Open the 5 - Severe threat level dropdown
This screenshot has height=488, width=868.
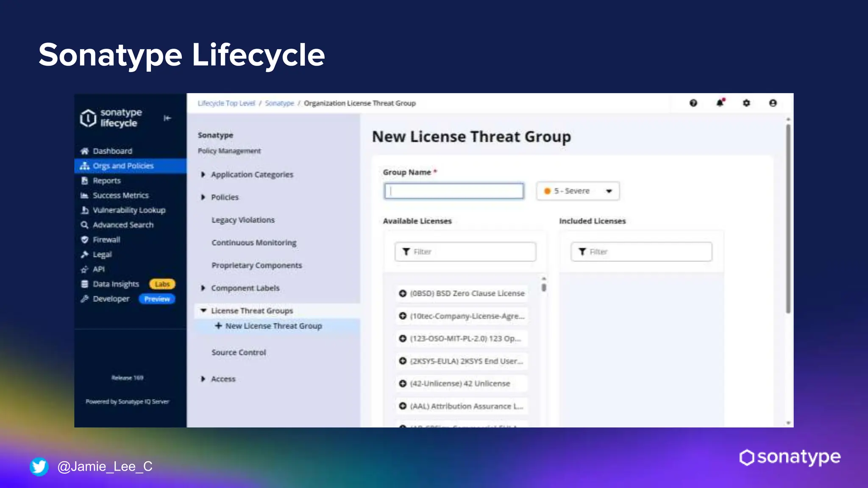(x=578, y=191)
